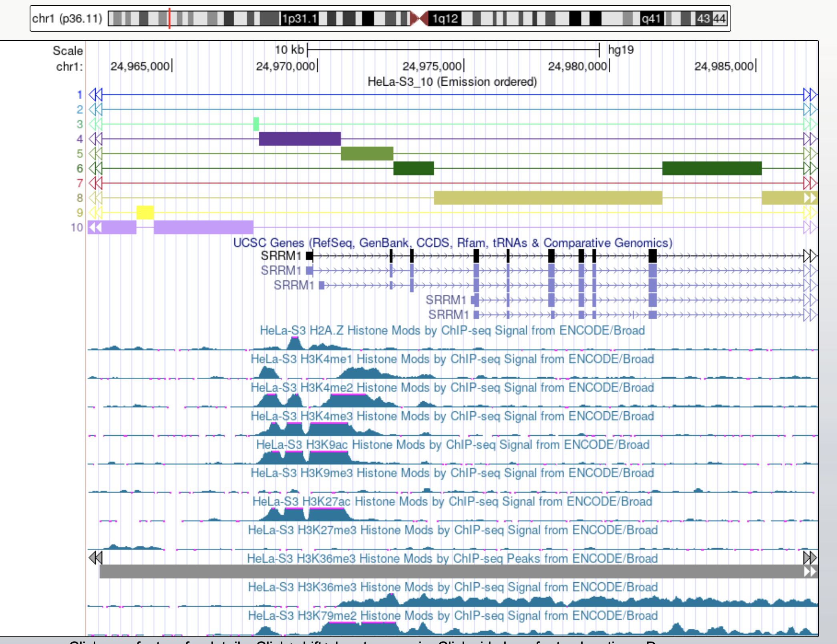837x644 pixels.
Task: Click the purple state 4 segment block
Action: [x=300, y=139]
